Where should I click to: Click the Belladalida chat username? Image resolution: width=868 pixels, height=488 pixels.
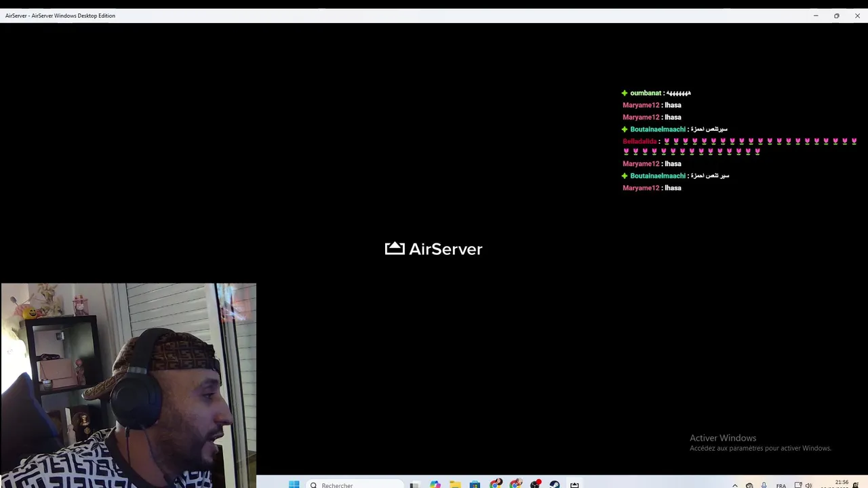pyautogui.click(x=639, y=142)
